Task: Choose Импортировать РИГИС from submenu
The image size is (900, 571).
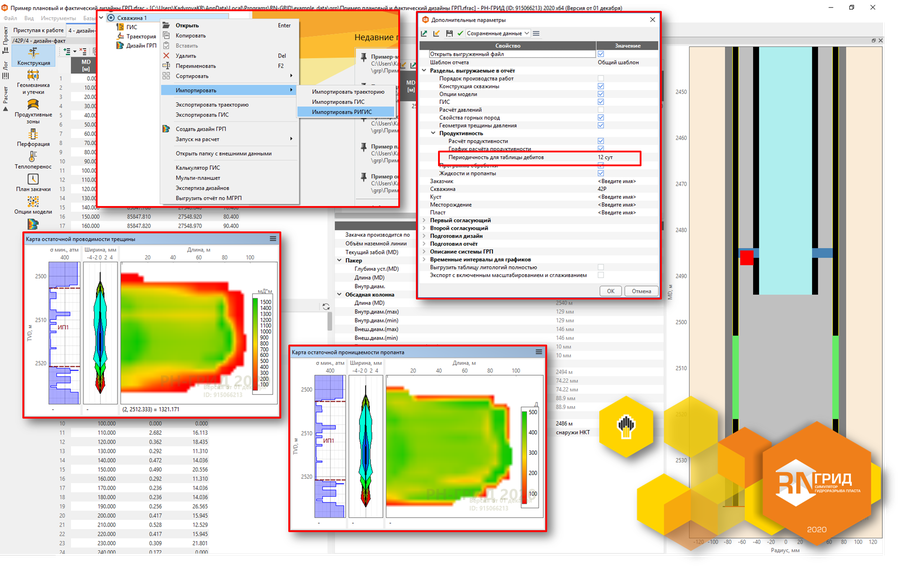Action: click(x=342, y=112)
